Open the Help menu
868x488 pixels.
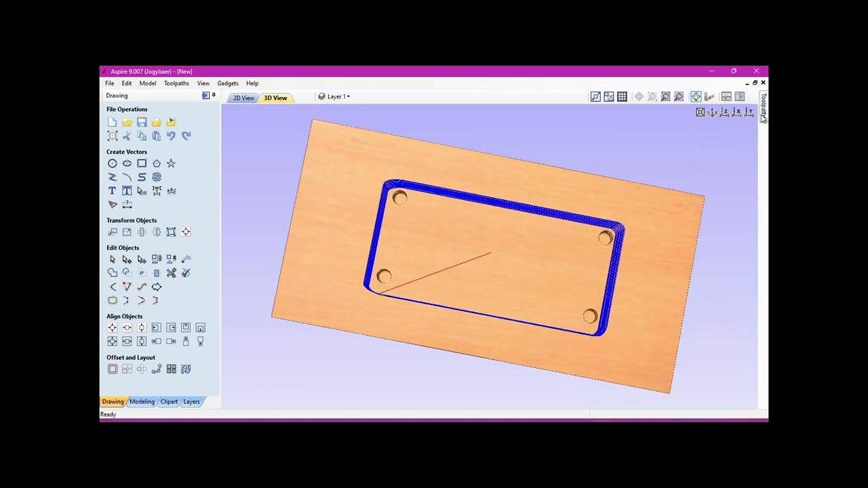(x=252, y=83)
